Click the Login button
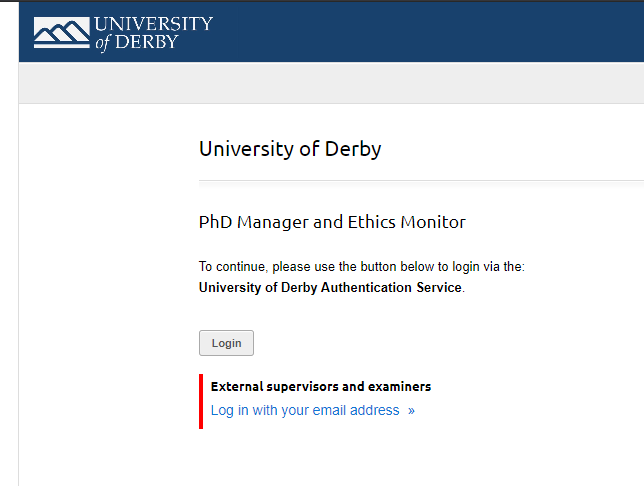This screenshot has height=486, width=644. [x=226, y=343]
